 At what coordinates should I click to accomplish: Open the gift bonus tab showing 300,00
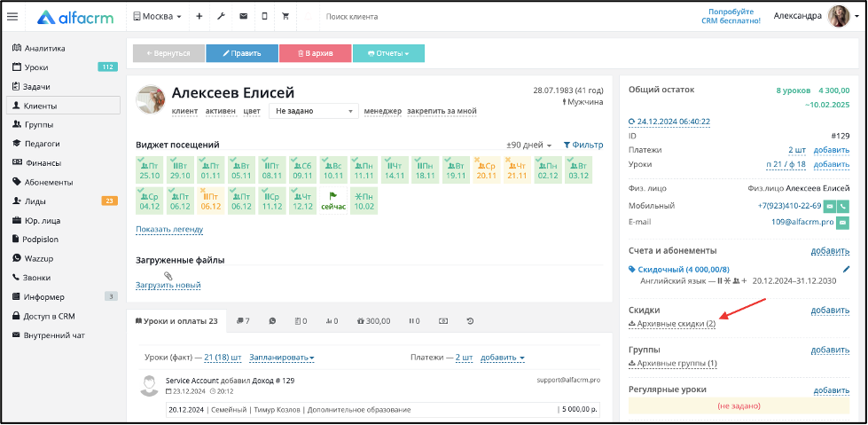pyautogui.click(x=373, y=321)
